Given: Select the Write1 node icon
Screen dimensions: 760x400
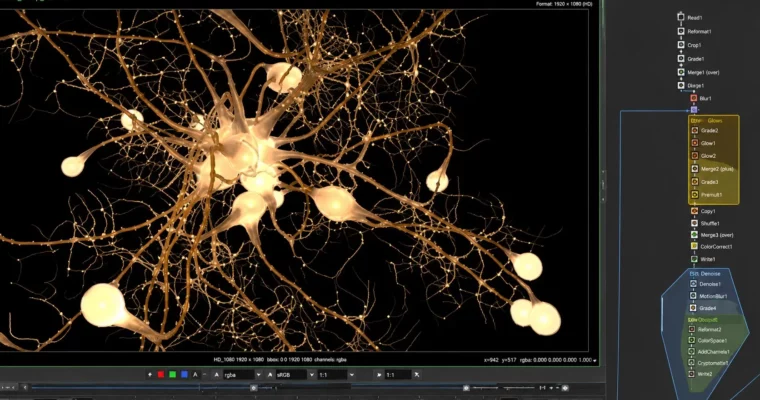Looking at the screenshot, I should click(694, 259).
